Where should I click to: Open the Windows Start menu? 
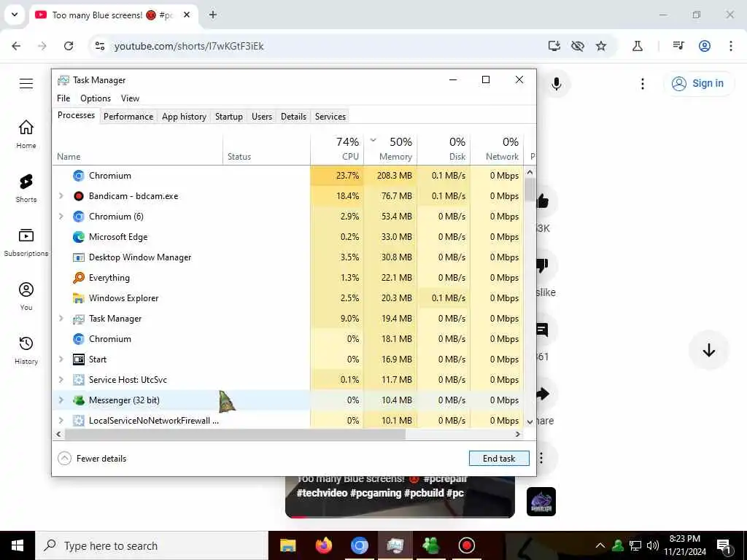point(18,545)
